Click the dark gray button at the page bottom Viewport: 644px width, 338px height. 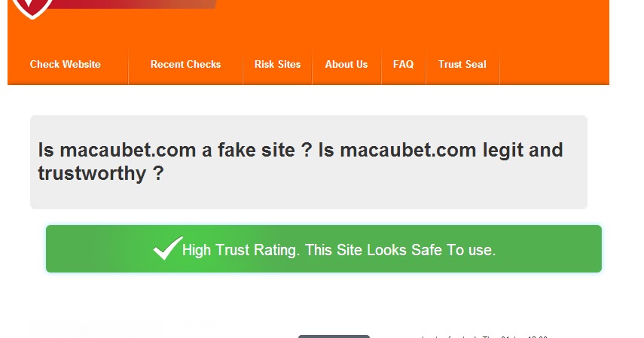coord(334,336)
